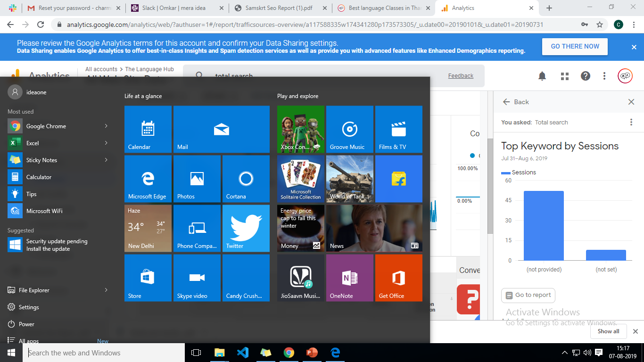Click the GO THERE NOW button
644x362 pixels.
coord(575,47)
